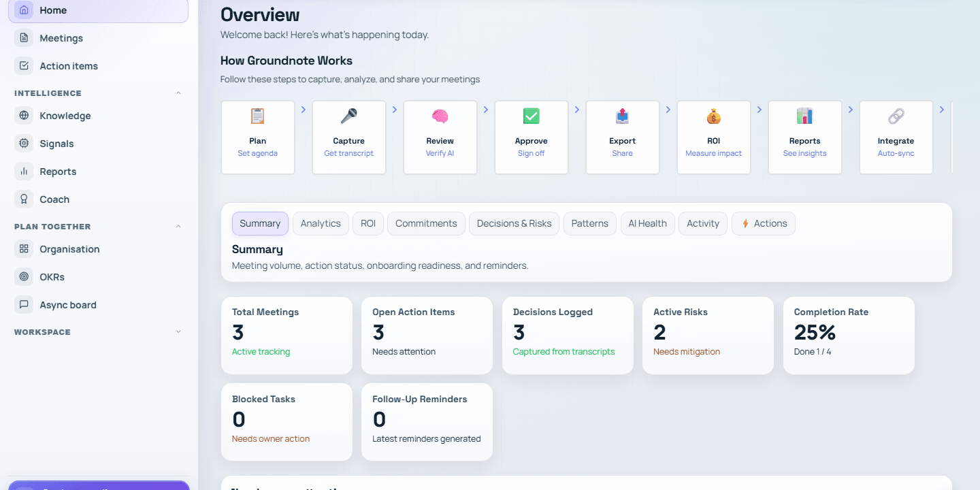Click the Home house icon in sidebar
This screenshot has width=980, height=490.
coord(24,10)
